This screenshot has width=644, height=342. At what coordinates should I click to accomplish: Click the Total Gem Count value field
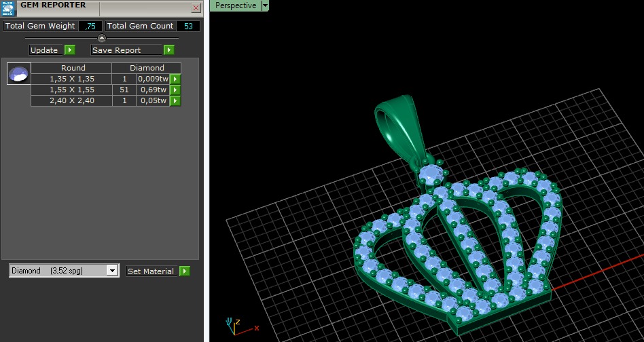[x=188, y=26]
